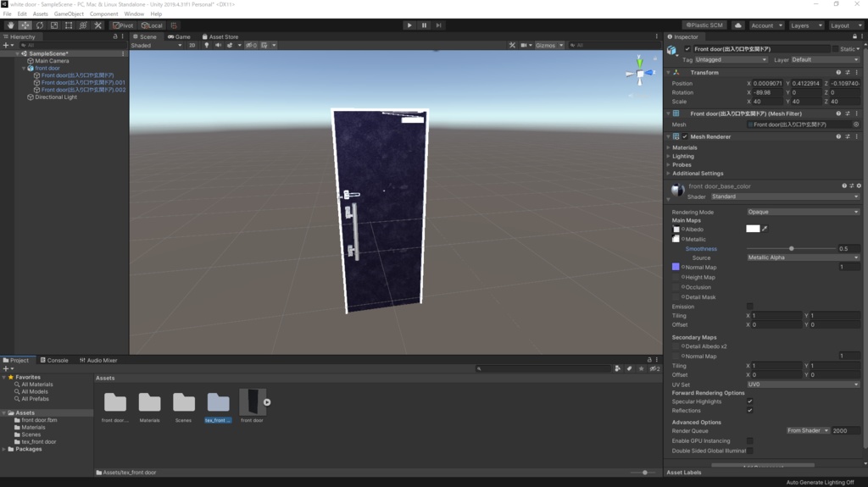
Task: Open custom editor tools
Action: [x=98, y=25]
